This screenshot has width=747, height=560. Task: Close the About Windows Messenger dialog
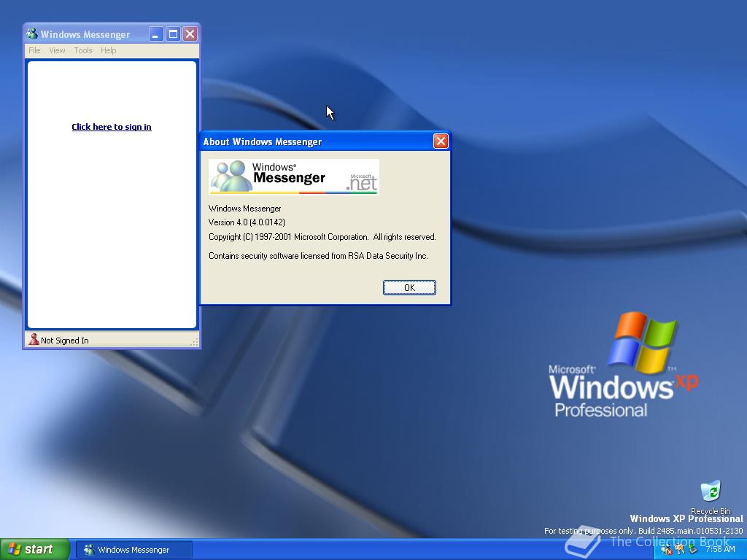click(x=441, y=141)
